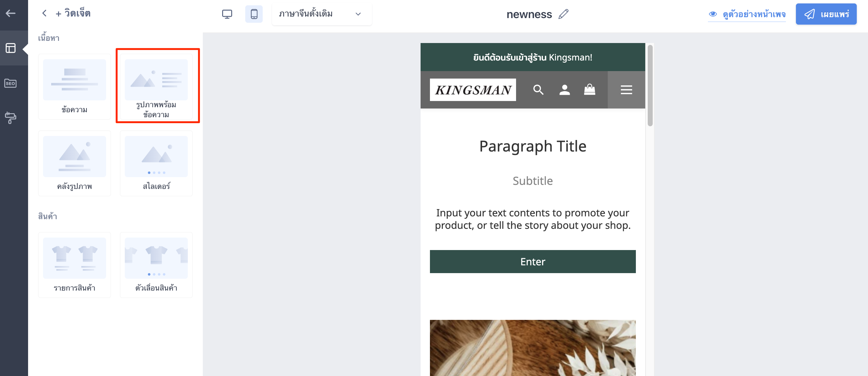
Task: Click the + วิดเจ็ต heading
Action: pyautogui.click(x=73, y=13)
